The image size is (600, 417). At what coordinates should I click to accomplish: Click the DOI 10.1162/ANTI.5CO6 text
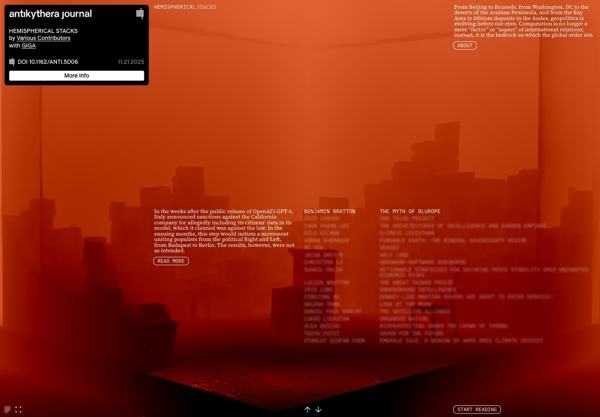(x=48, y=62)
